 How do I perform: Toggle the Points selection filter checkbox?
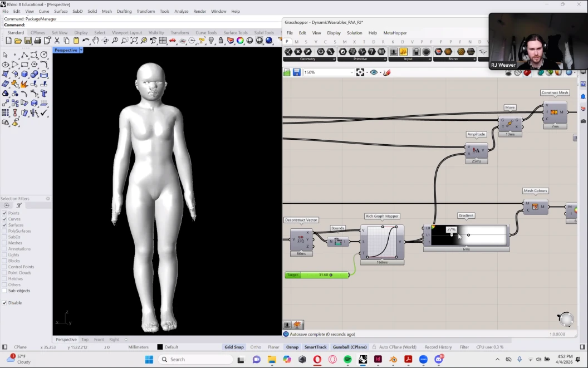4,213
